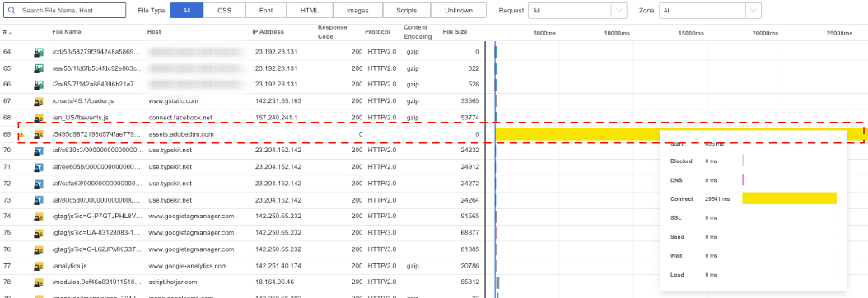Click the font file icon in row 70
This screenshot has width=868, height=298.
(x=39, y=151)
